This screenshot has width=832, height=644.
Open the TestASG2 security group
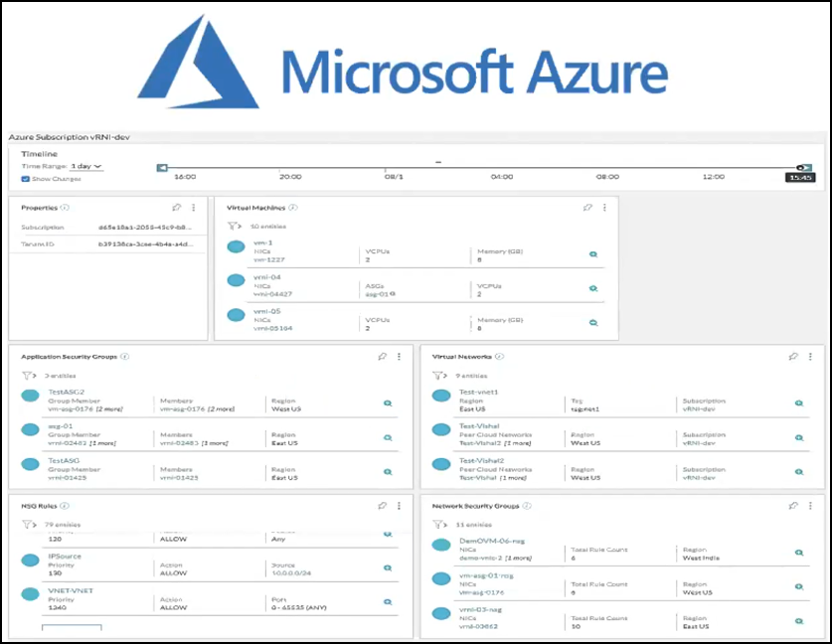click(x=67, y=392)
